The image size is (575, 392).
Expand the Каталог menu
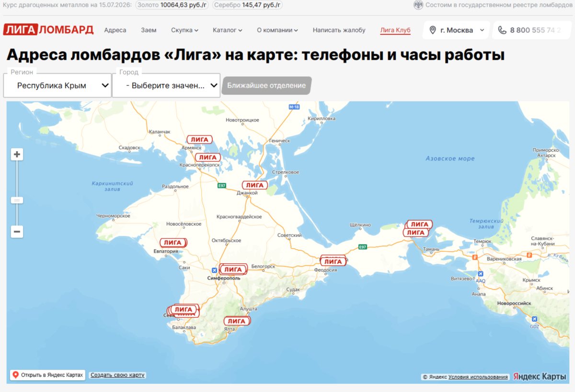tap(228, 30)
